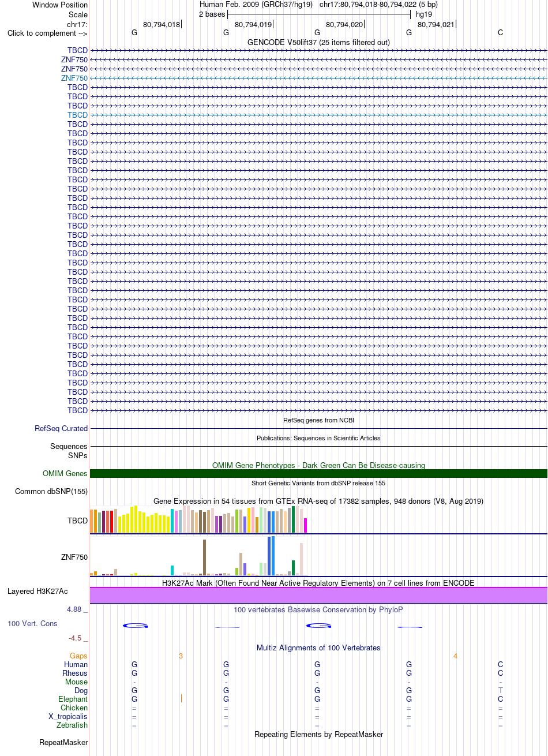Click the -4.5 conservation scale minimum
548x756 pixels.
tap(77, 638)
